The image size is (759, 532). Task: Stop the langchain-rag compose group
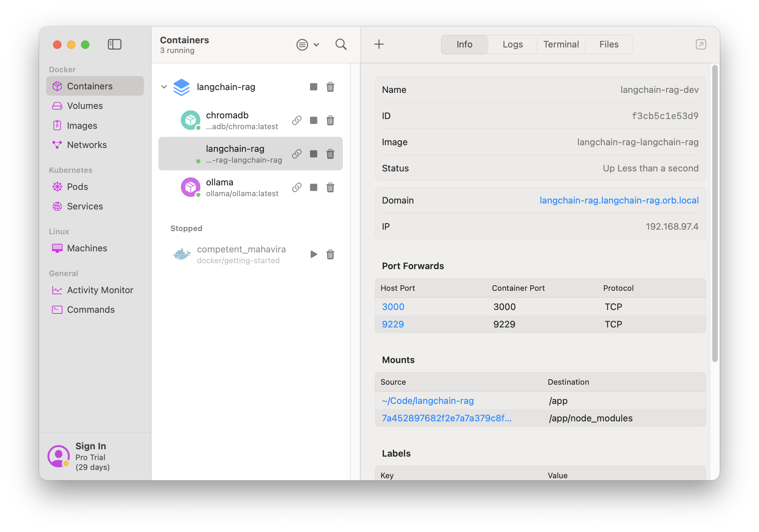point(314,87)
